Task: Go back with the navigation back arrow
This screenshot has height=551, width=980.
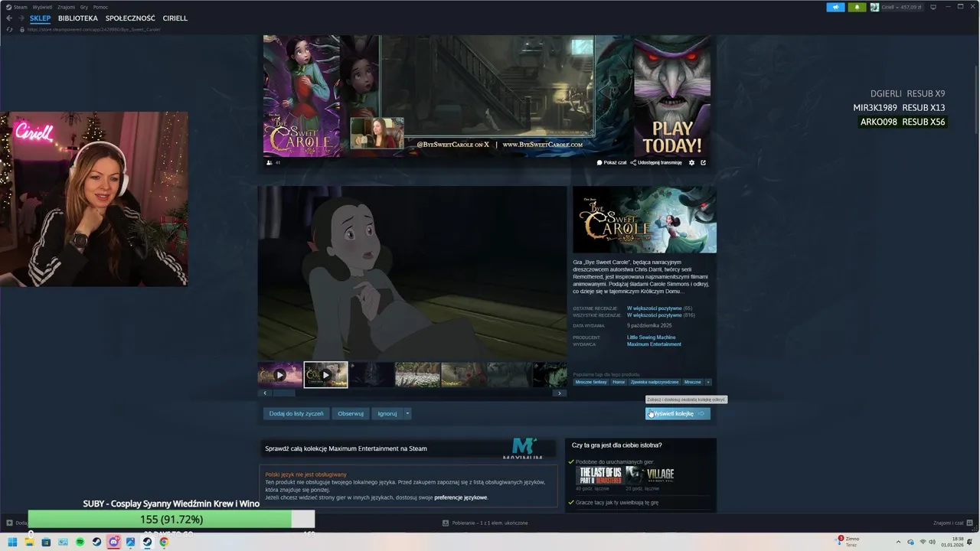Action: pyautogui.click(x=9, y=18)
